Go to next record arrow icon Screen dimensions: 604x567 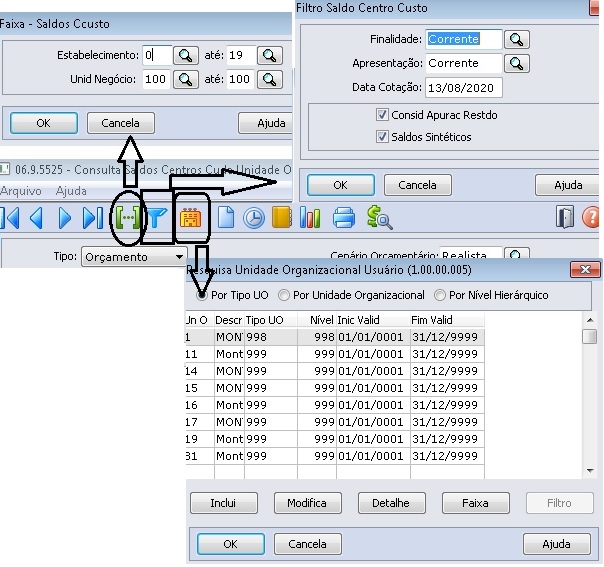point(64,218)
